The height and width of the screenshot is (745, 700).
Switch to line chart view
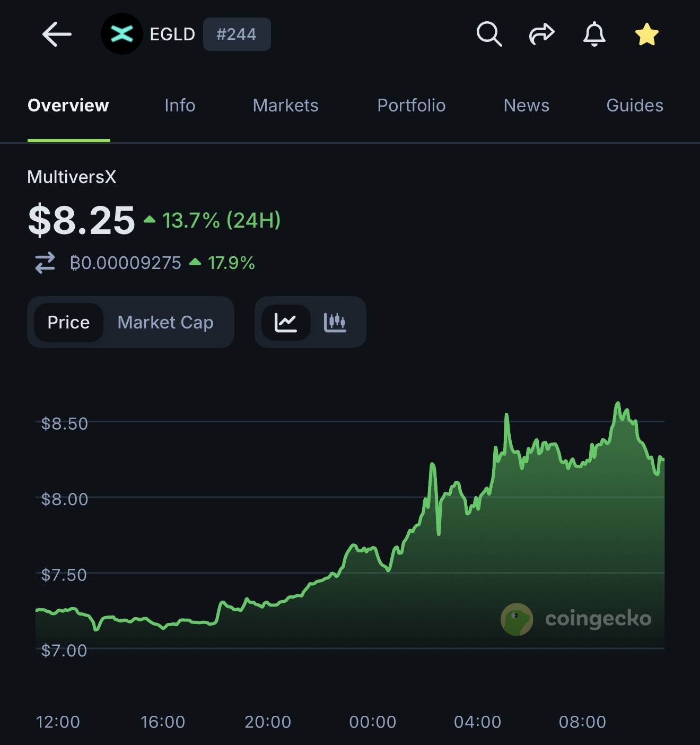(286, 322)
